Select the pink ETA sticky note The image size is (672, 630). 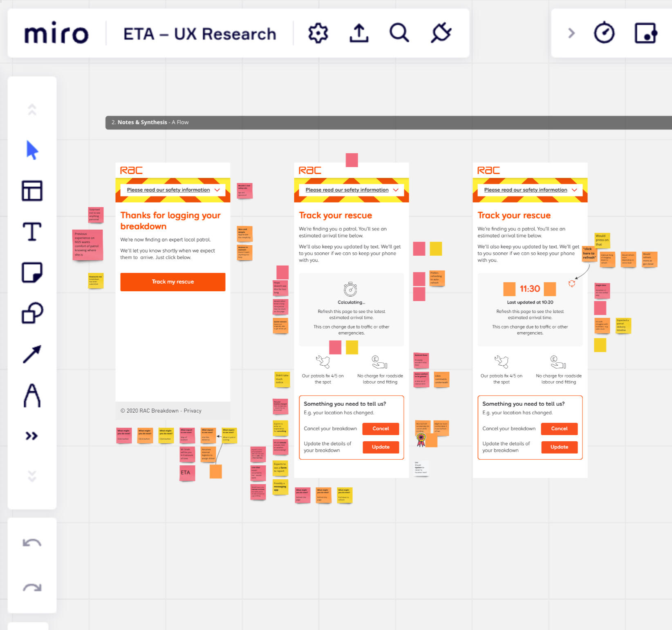[187, 473]
